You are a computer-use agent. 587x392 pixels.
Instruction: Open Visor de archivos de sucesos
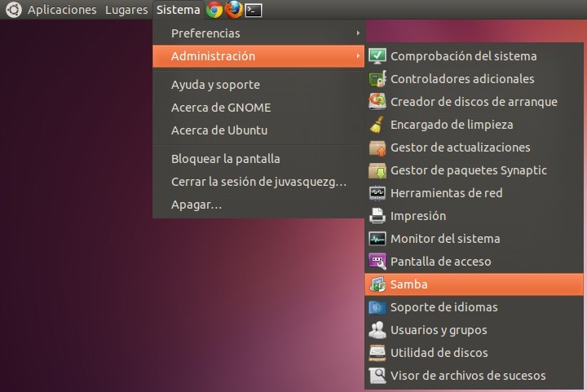(474, 376)
